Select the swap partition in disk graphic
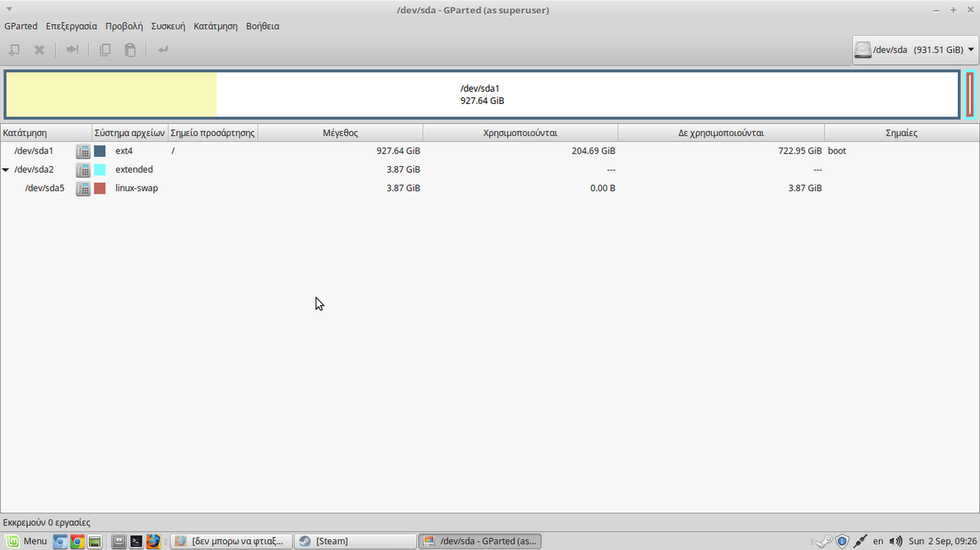 tap(970, 95)
